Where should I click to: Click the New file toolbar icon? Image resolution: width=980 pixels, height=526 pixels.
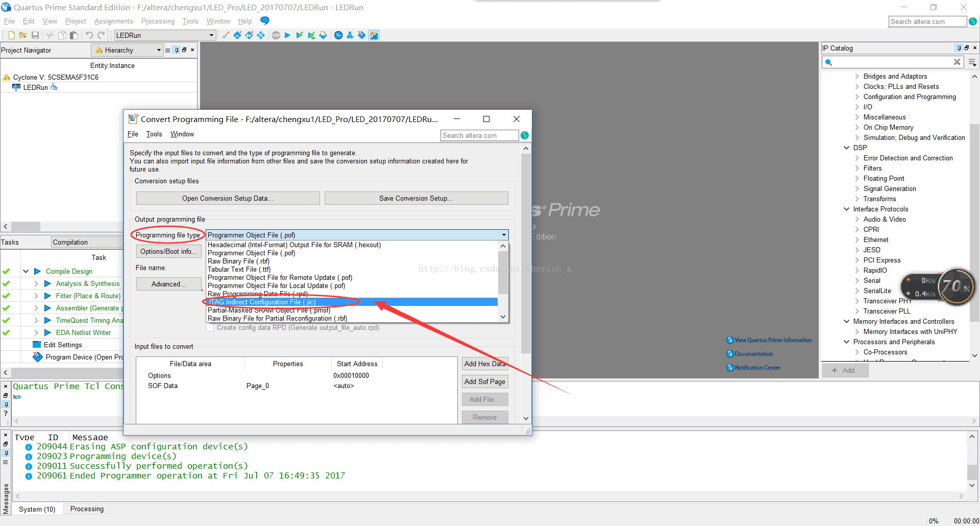click(x=11, y=35)
